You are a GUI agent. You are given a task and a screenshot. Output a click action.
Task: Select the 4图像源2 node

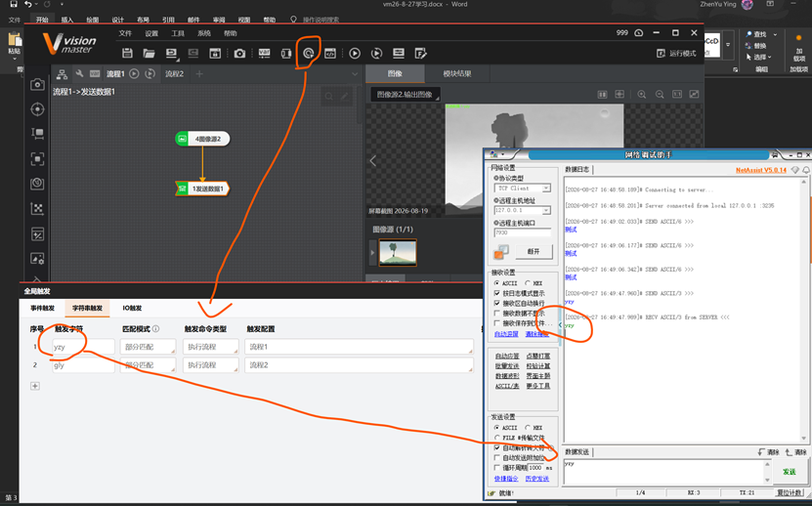(x=202, y=139)
